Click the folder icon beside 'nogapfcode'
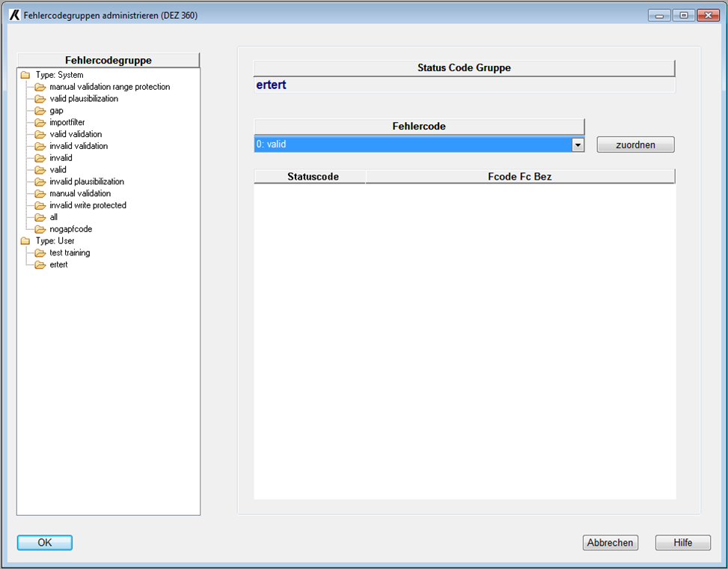The image size is (728, 569). pyautogui.click(x=40, y=229)
